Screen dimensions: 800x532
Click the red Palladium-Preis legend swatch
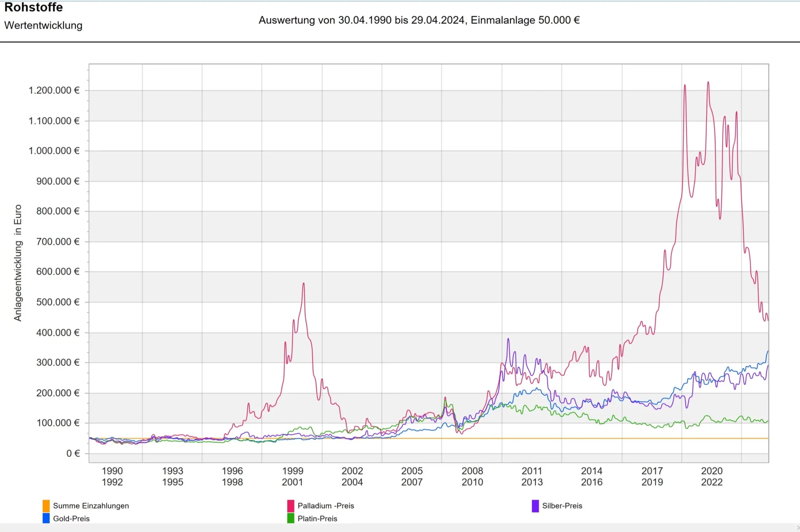pos(290,506)
